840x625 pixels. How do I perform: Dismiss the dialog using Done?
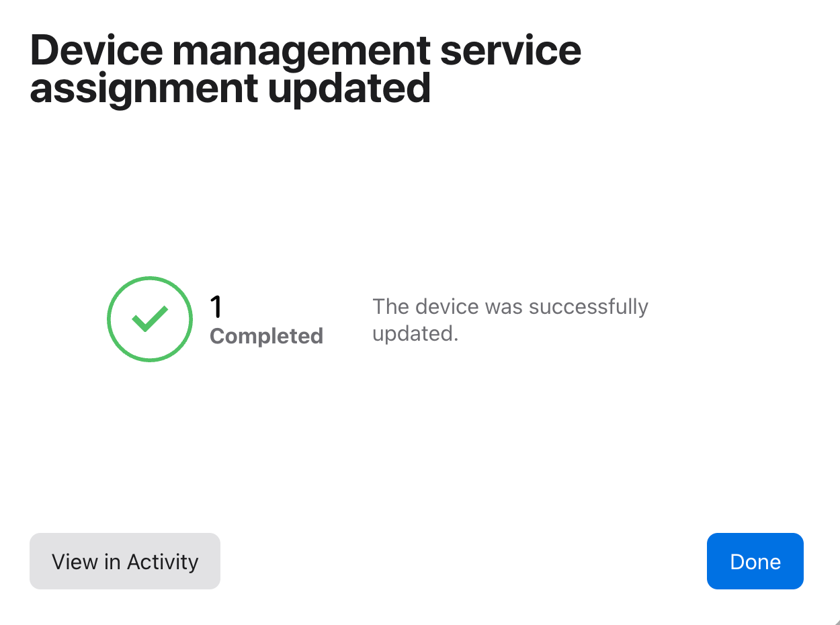[x=755, y=561]
